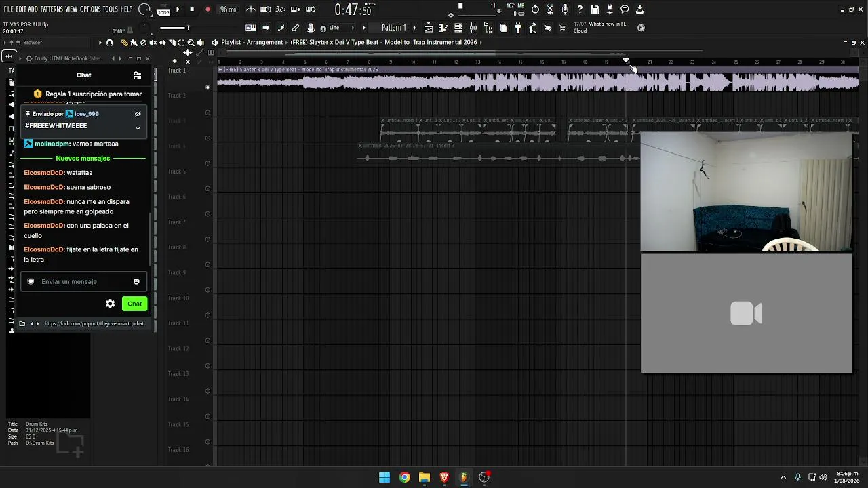Screen dimensions: 868x488
Task: Open the Windows Start menu
Action: [384, 477]
